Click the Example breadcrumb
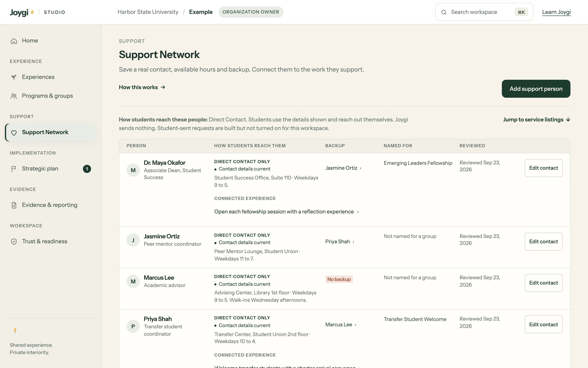Image resolution: width=588 pixels, height=368 pixels. click(201, 12)
